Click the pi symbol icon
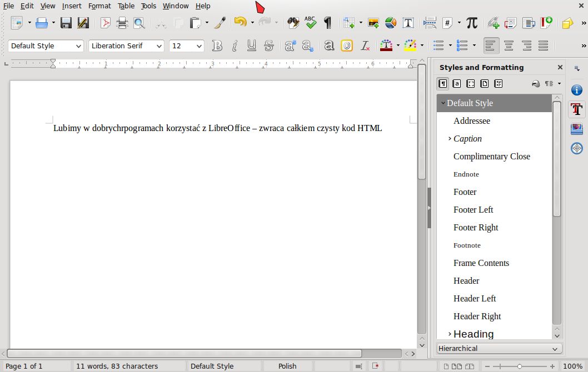The height and width of the screenshot is (372, 588). click(472, 23)
